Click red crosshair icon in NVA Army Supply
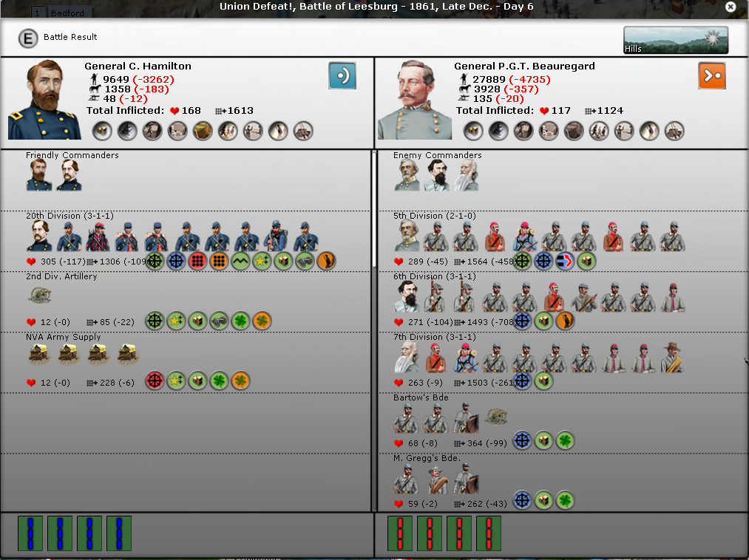Screen dimensions: 749x560 [155, 381]
